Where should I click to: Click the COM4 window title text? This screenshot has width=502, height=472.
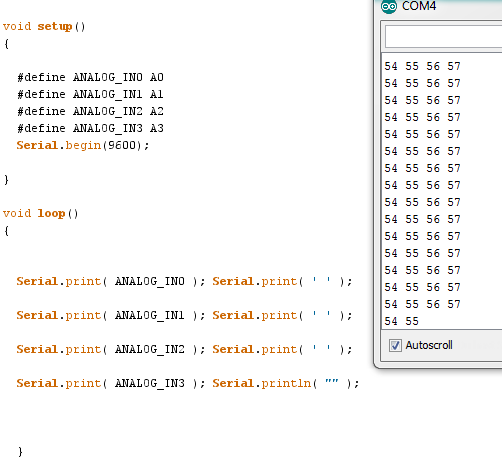419,6
